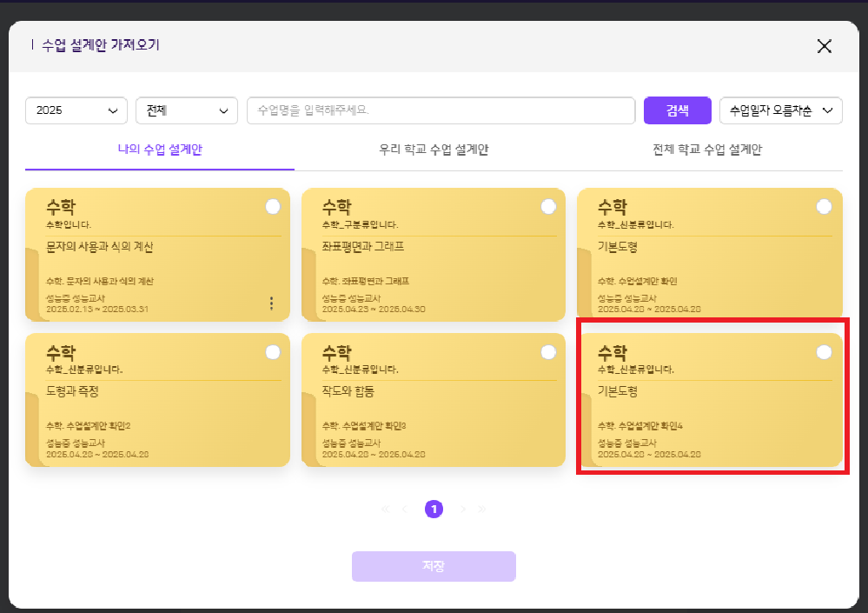Switch to 전체 학교 수업 설계안 tab
The image size is (868, 613).
coord(706,150)
